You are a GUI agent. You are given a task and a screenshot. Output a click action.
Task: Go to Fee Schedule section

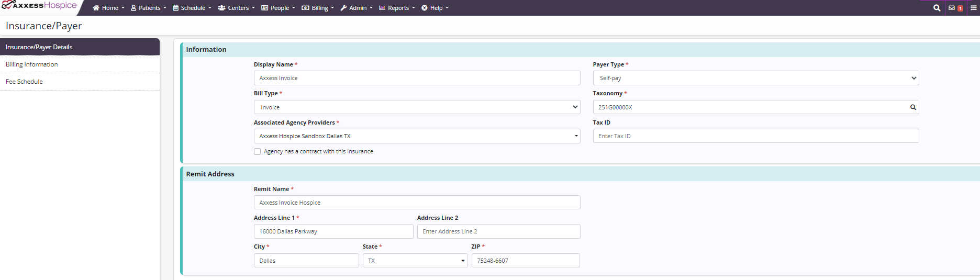click(25, 82)
